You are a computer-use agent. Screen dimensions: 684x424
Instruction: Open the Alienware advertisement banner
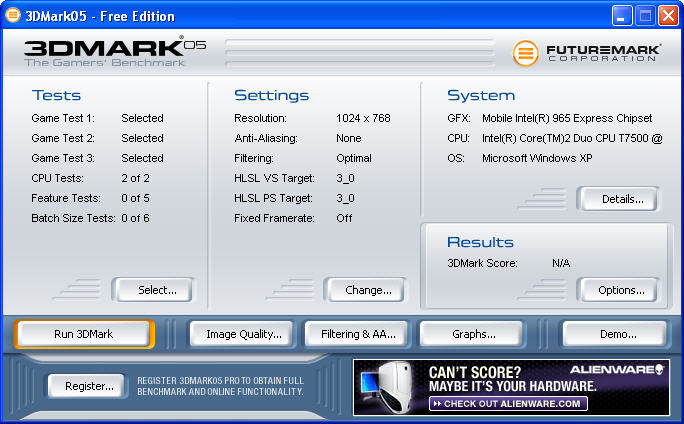511,387
